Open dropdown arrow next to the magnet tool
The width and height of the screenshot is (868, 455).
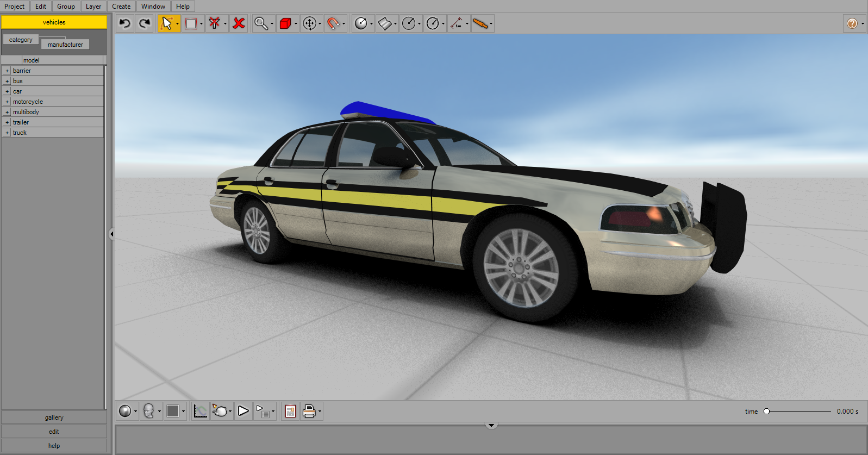point(344,23)
